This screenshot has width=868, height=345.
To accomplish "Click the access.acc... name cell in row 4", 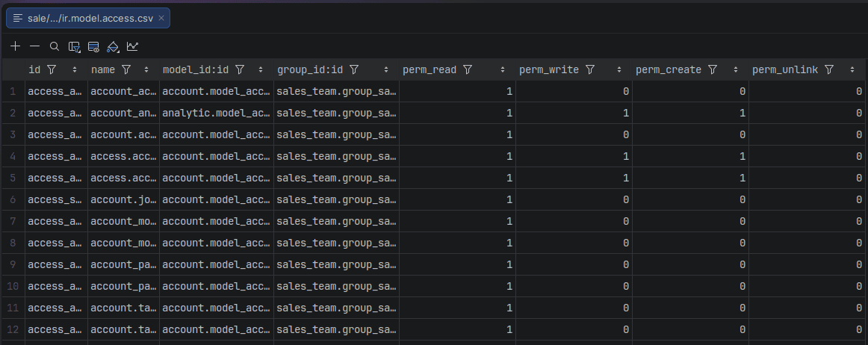I will pos(123,156).
